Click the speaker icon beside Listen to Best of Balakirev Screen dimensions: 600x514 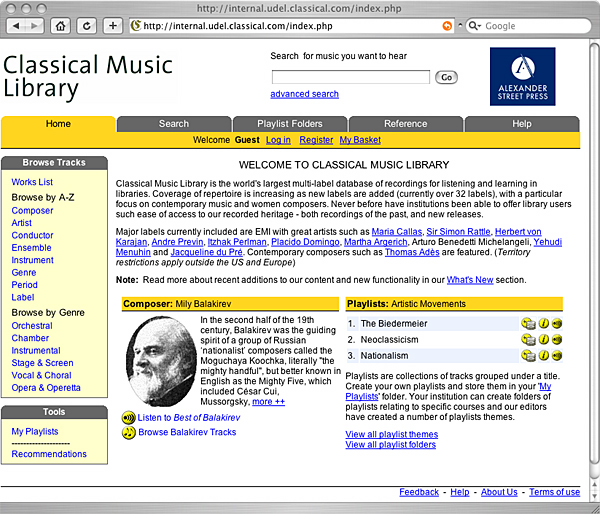(129, 418)
